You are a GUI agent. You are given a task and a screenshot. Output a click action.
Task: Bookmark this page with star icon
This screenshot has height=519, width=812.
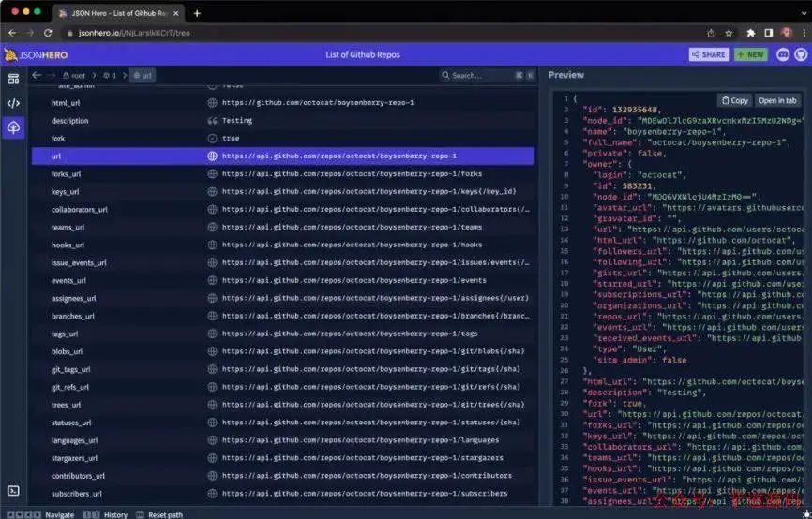pos(729,33)
